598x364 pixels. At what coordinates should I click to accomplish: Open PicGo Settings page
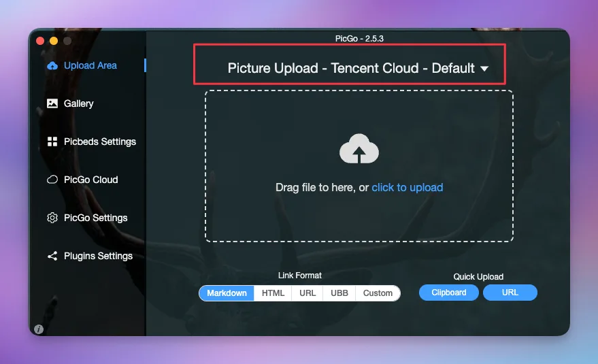[96, 218]
